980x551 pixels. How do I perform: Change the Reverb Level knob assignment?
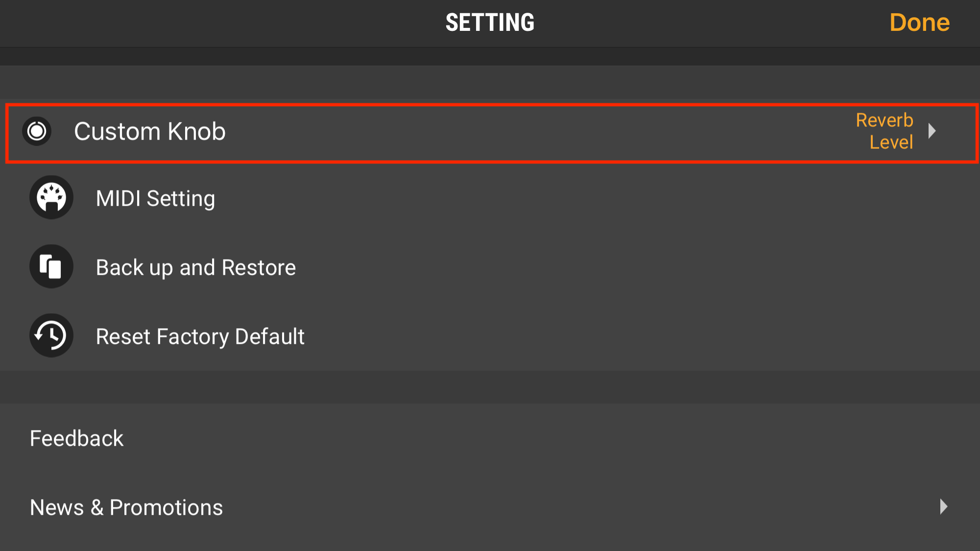(x=884, y=131)
